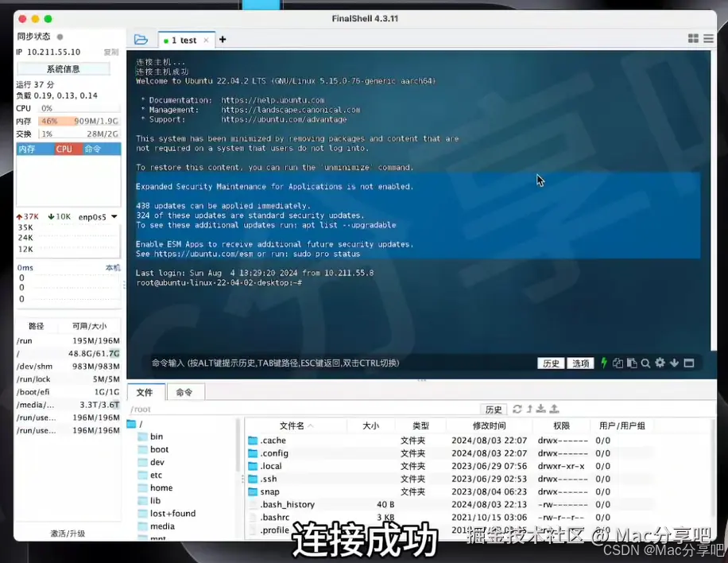Select the bin folder in tree

click(x=151, y=437)
